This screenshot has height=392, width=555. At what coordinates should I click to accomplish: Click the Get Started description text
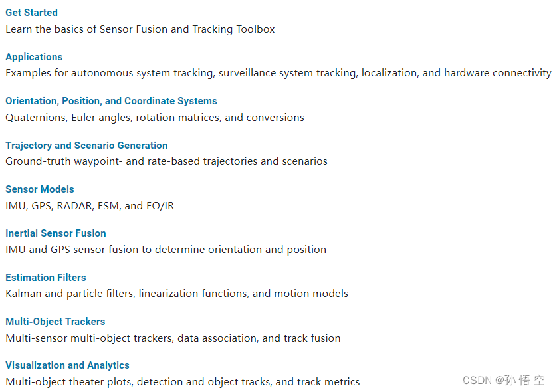click(x=140, y=29)
